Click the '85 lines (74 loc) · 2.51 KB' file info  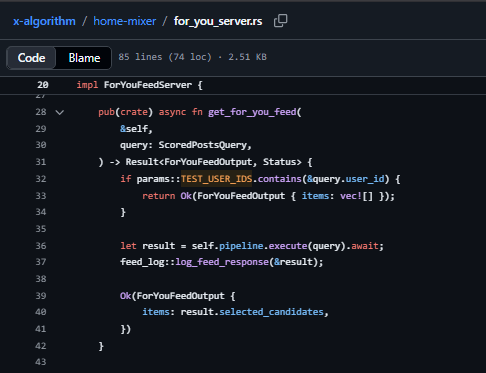192,57
